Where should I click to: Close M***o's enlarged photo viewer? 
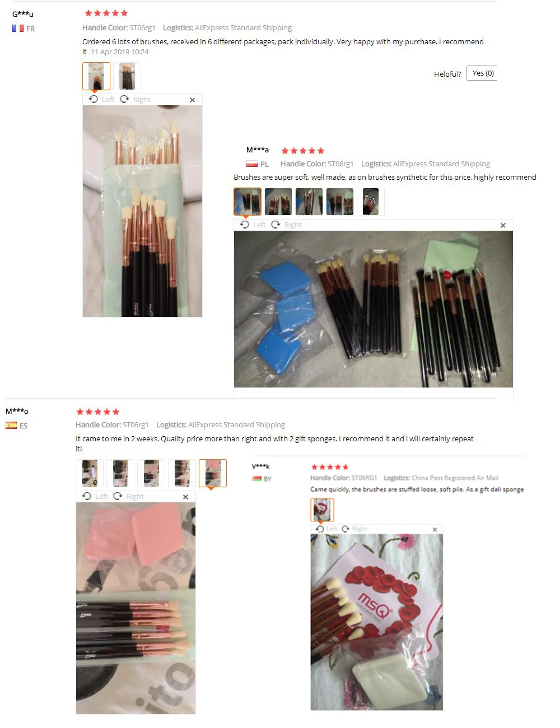[x=185, y=497]
